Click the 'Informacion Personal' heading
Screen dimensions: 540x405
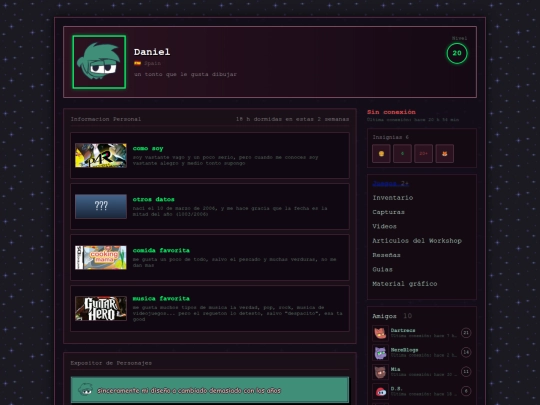click(x=106, y=119)
